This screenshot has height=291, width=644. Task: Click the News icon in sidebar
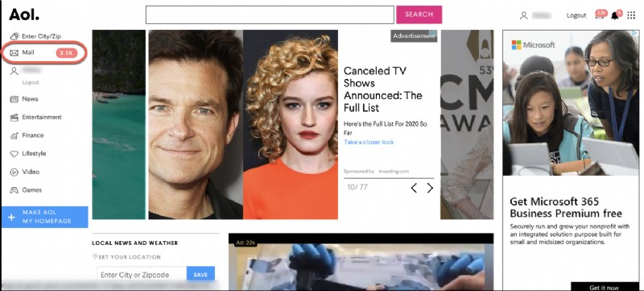point(14,99)
